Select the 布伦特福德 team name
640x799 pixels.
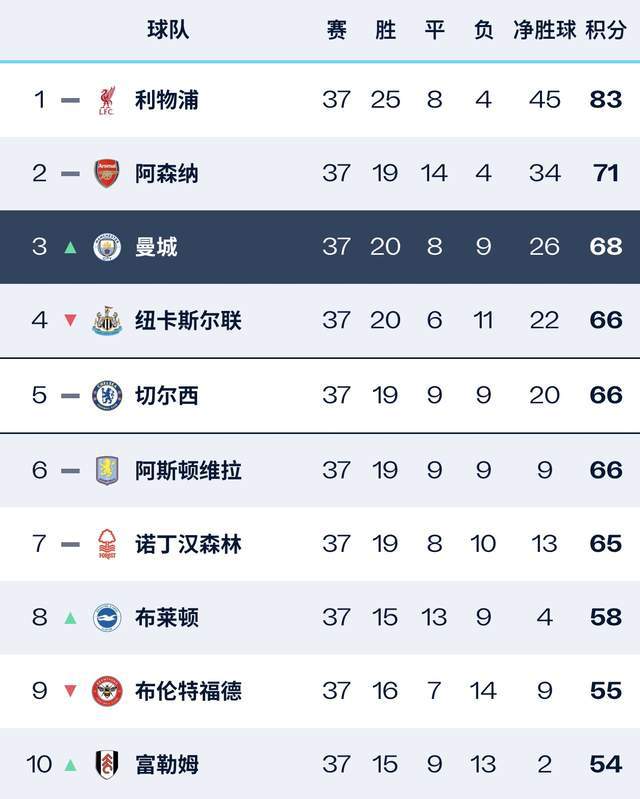tap(188, 691)
